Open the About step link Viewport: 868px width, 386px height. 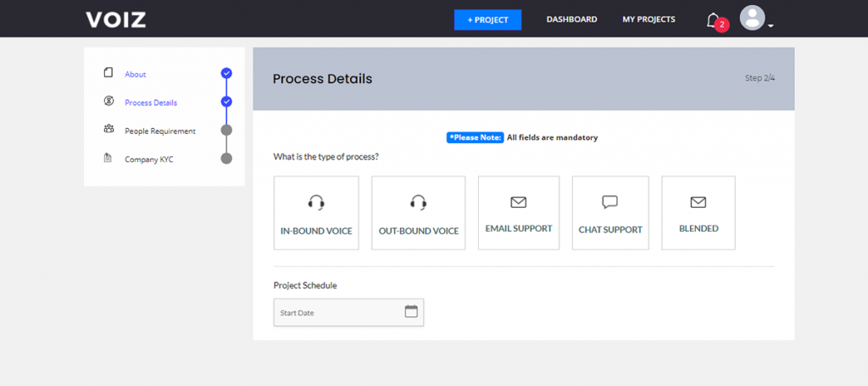coord(136,74)
